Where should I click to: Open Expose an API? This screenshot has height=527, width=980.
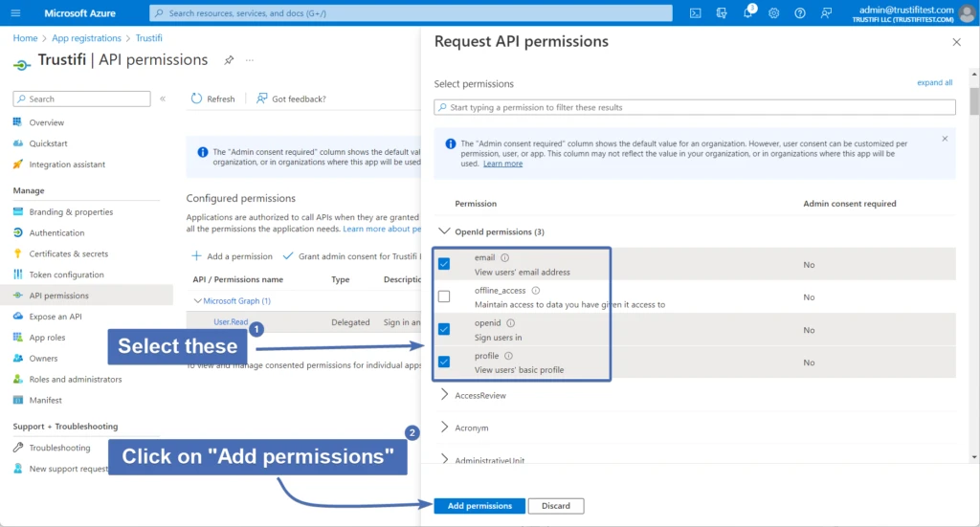coord(55,317)
